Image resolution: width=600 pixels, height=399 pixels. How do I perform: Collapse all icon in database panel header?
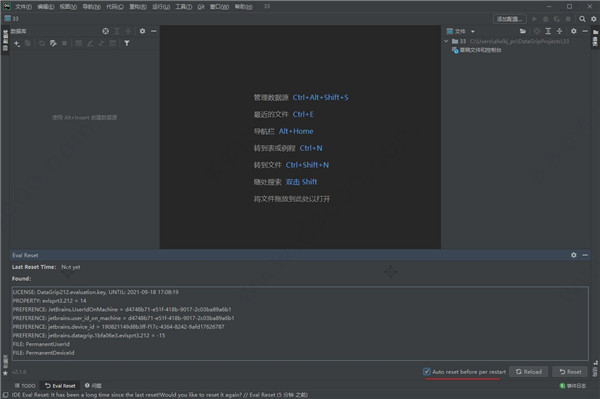[x=128, y=31]
